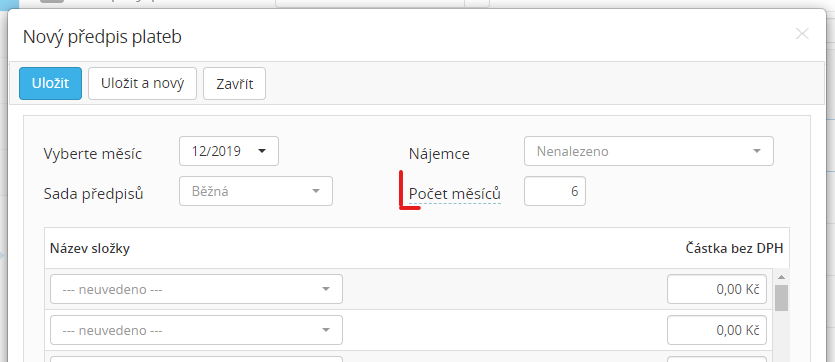Click Uložit a nový button
Viewport: 835px width, 362px height.
tap(142, 84)
